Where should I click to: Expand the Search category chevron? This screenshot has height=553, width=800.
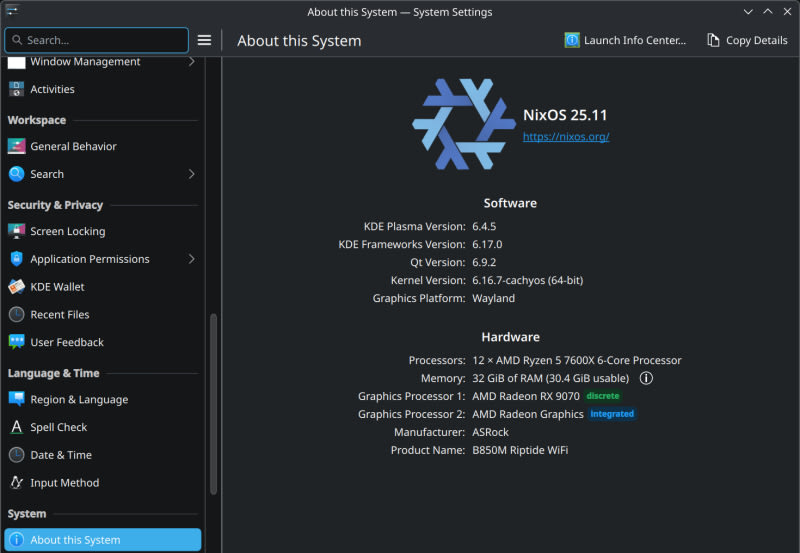click(191, 174)
